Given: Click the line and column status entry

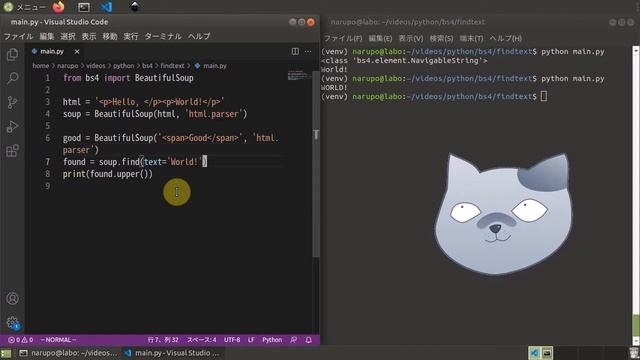Looking at the screenshot, I should 163,340.
